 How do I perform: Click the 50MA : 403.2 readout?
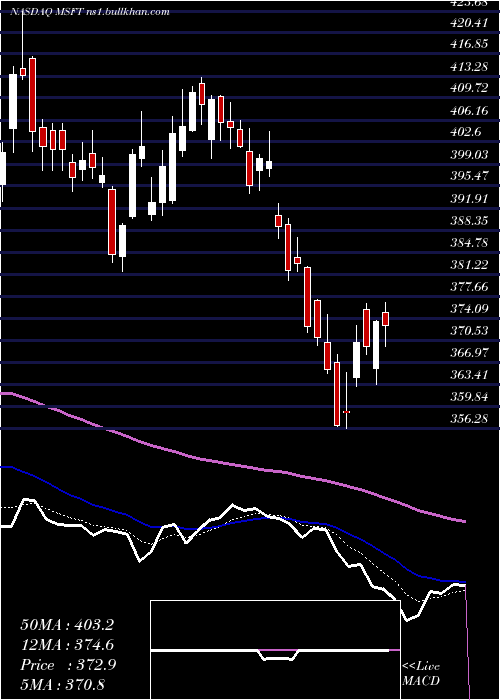coord(67,625)
